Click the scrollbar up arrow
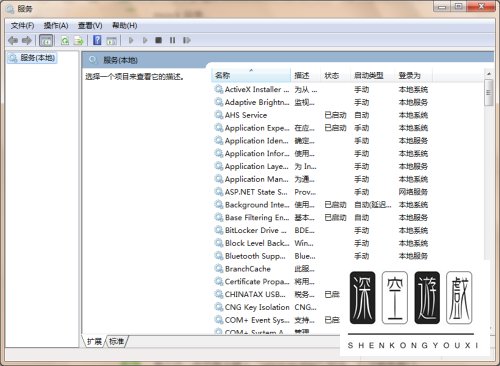Viewport: 500px width, 366px height. (489, 74)
